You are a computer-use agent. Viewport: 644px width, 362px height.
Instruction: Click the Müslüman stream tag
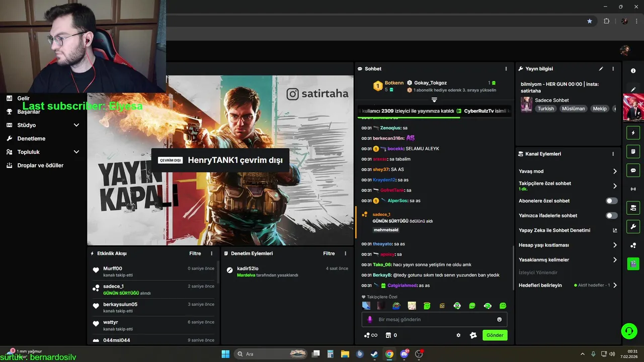pos(574,109)
